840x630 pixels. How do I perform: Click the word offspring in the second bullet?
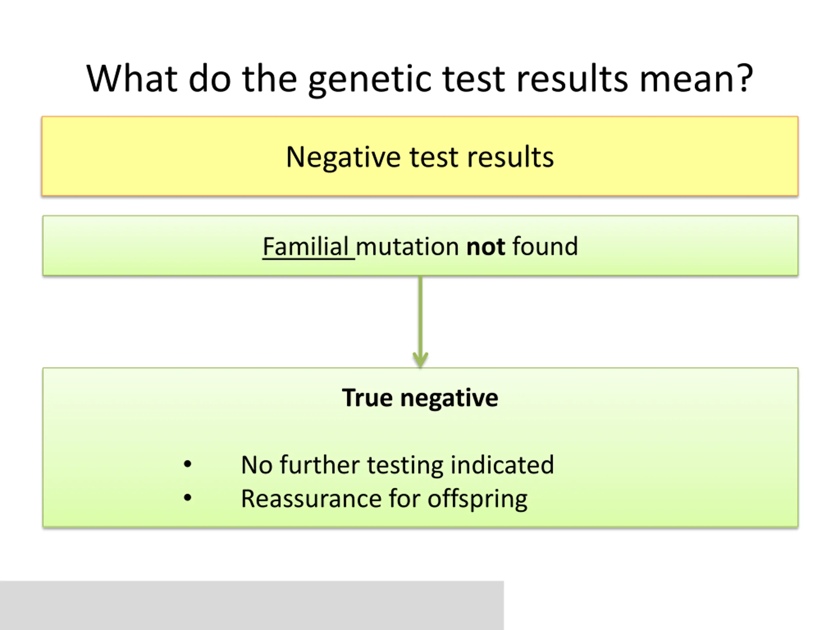pyautogui.click(x=478, y=499)
